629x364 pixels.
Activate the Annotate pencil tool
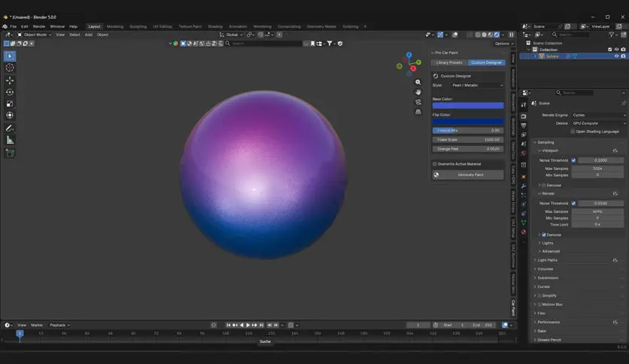point(10,129)
